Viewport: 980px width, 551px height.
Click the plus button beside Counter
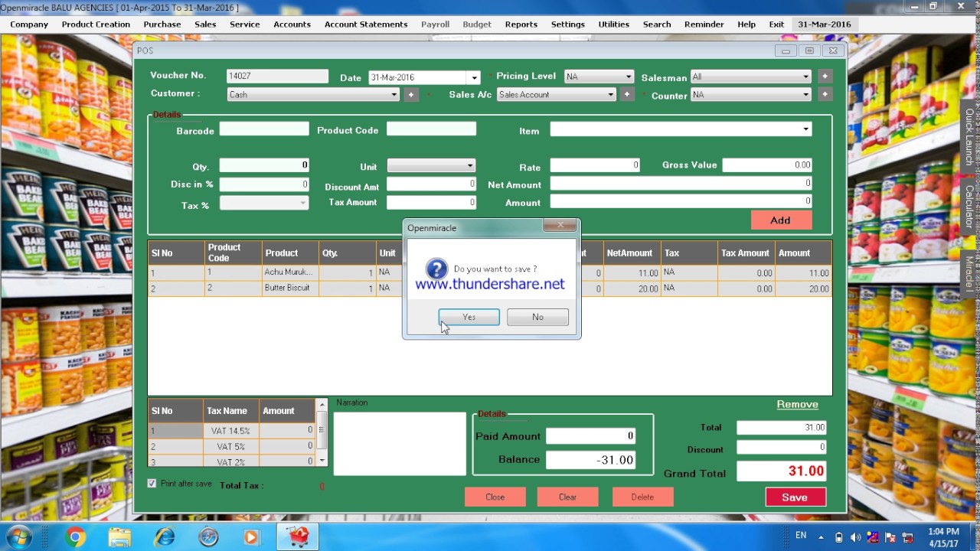tap(825, 94)
